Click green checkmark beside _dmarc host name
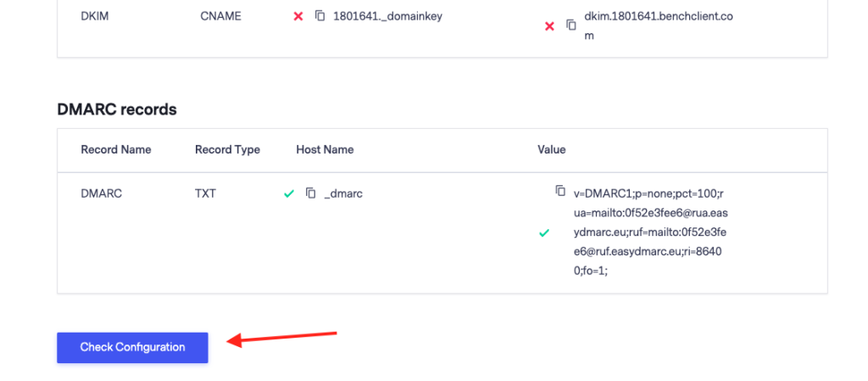Screen dimensions: 868x381 289,194
